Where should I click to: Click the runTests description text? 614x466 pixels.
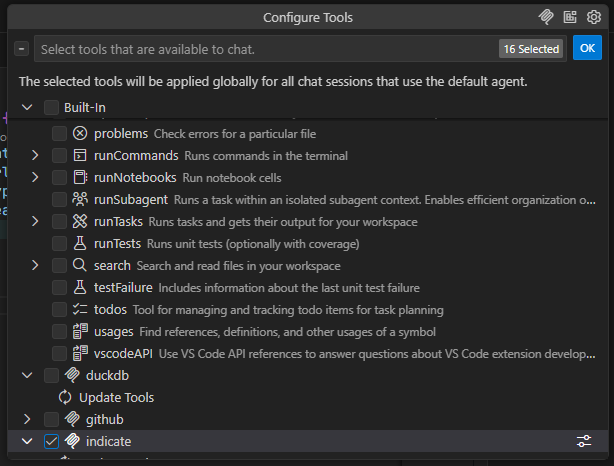(253, 244)
